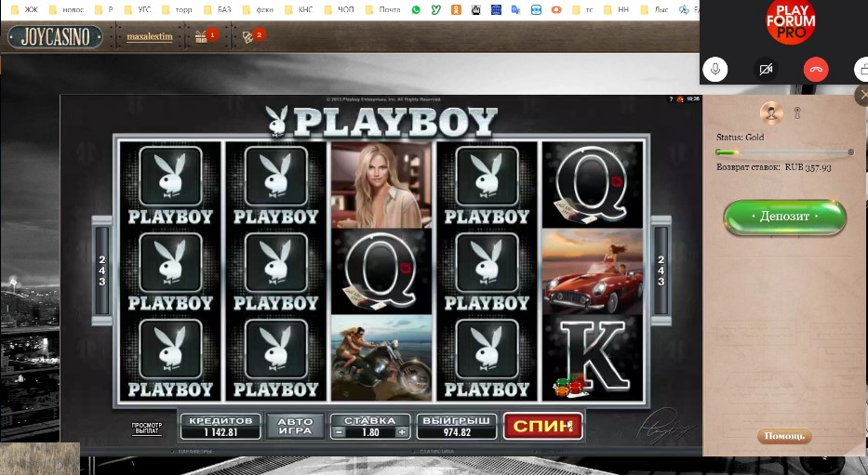Click the Выигрыш 974.82 win display

[457, 427]
